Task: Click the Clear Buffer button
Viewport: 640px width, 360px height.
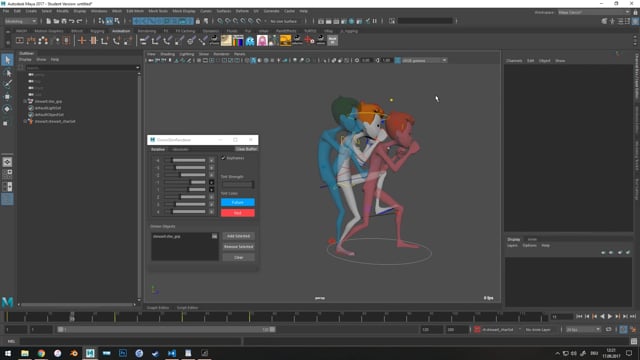Action: [246, 149]
